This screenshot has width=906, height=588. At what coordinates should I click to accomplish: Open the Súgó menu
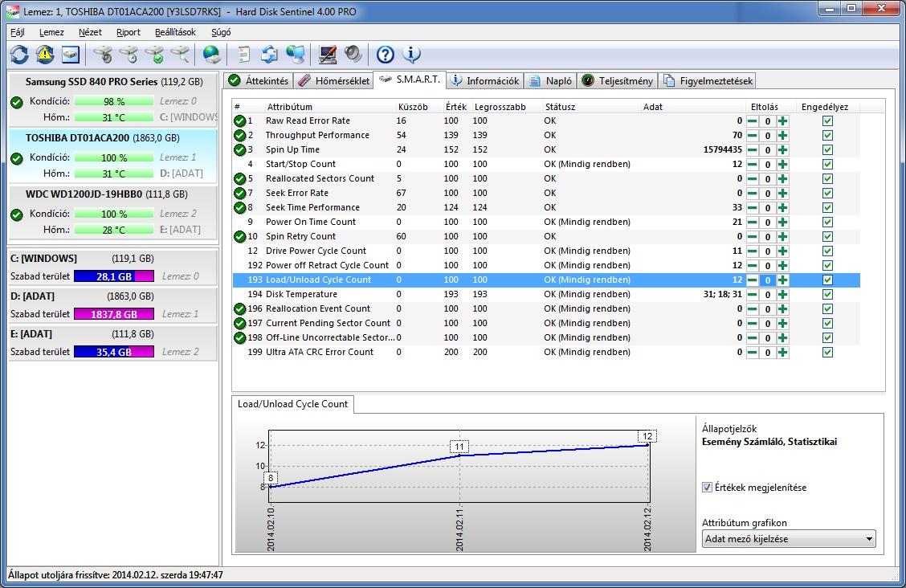(221, 32)
